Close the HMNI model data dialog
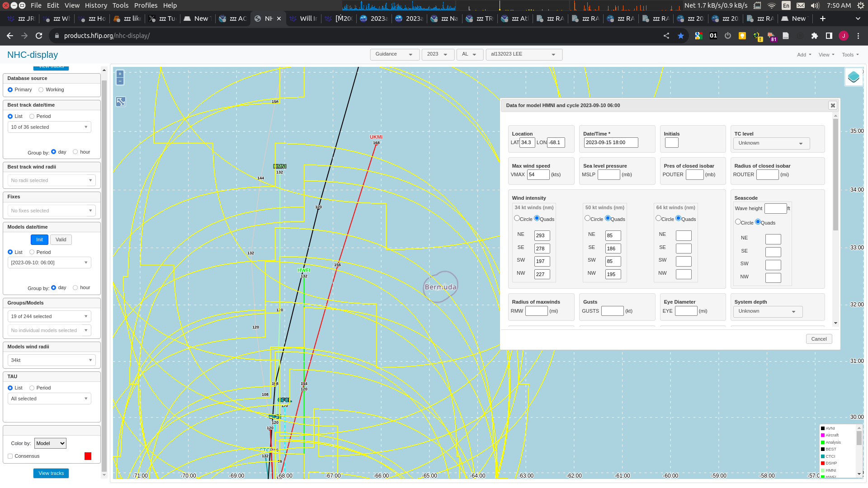The image size is (868, 488). tap(832, 105)
